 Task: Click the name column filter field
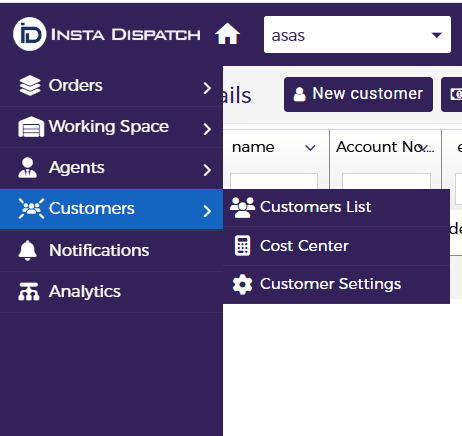tap(274, 181)
